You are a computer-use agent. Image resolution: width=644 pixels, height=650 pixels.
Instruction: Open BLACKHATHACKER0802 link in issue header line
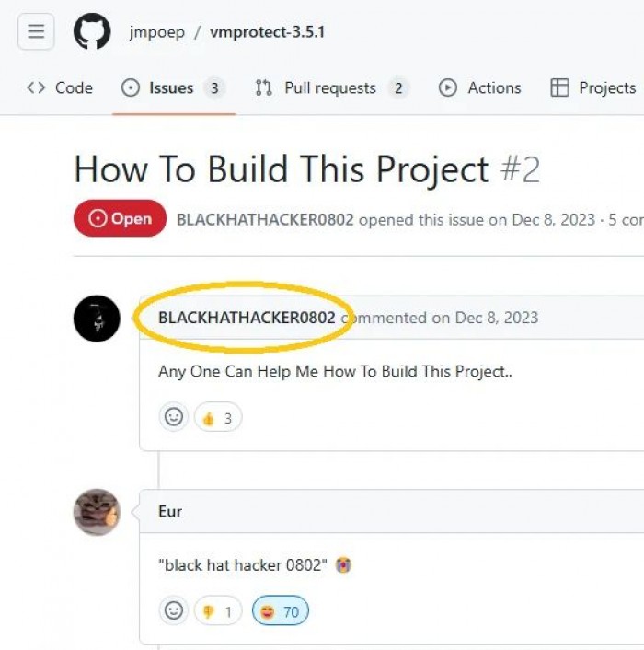coord(265,219)
